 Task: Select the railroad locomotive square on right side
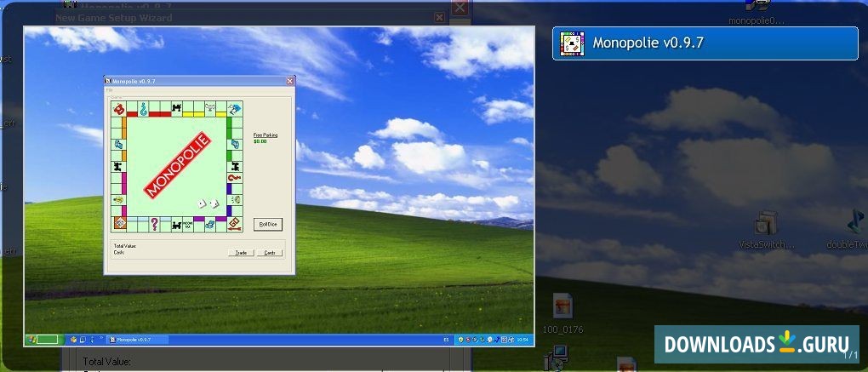click(235, 167)
